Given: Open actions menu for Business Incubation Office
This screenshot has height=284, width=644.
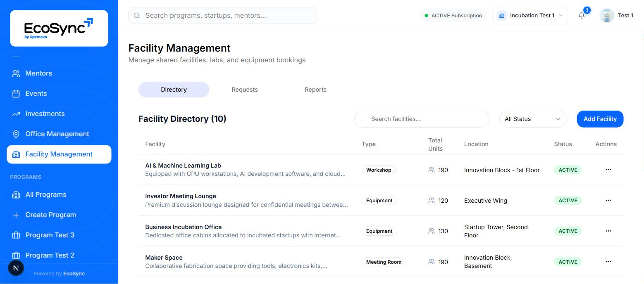Looking at the screenshot, I should [608, 231].
